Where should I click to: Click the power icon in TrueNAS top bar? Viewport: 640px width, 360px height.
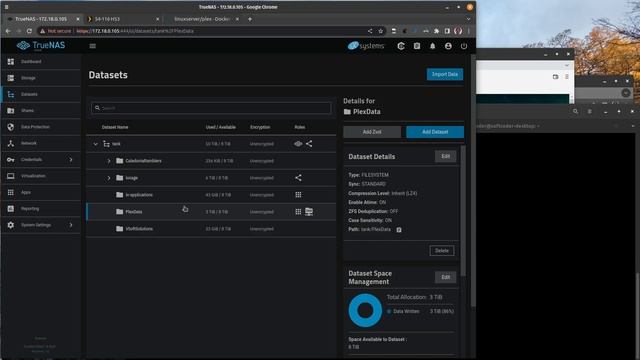tap(464, 46)
